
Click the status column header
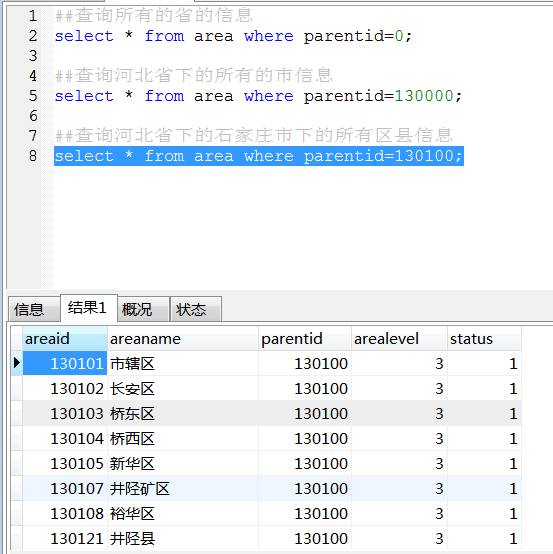pyautogui.click(x=484, y=339)
